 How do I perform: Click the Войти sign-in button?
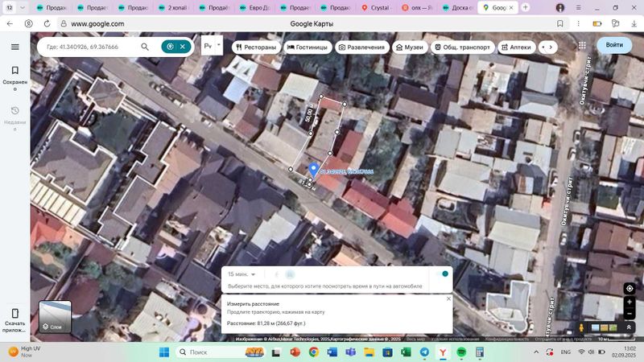(x=614, y=45)
